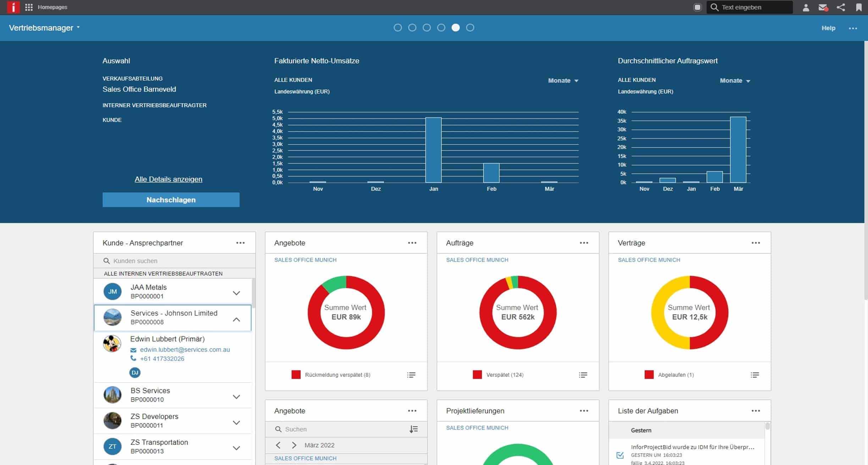Click the Mär bar in Auftragswert chart

738,150
